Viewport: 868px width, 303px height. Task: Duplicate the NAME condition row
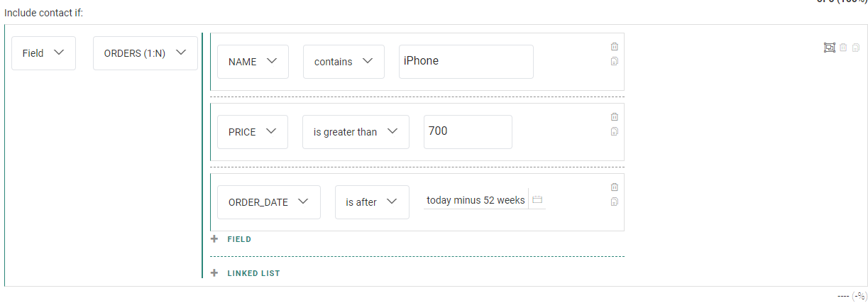tap(615, 61)
